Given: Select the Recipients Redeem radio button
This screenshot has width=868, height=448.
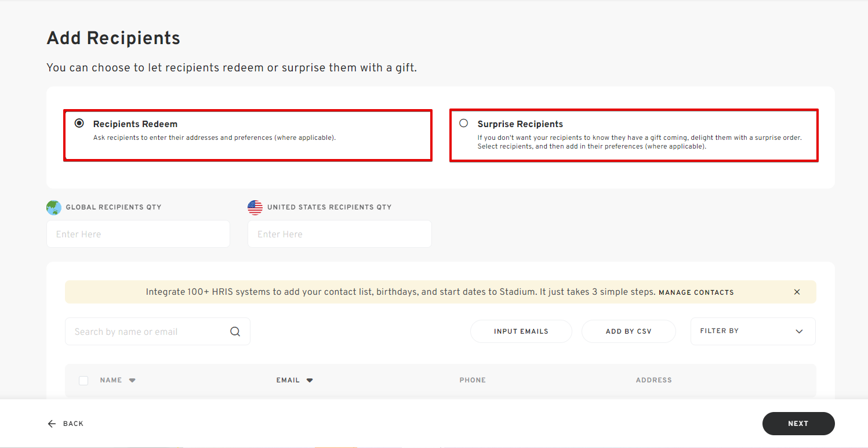Looking at the screenshot, I should click(x=79, y=123).
